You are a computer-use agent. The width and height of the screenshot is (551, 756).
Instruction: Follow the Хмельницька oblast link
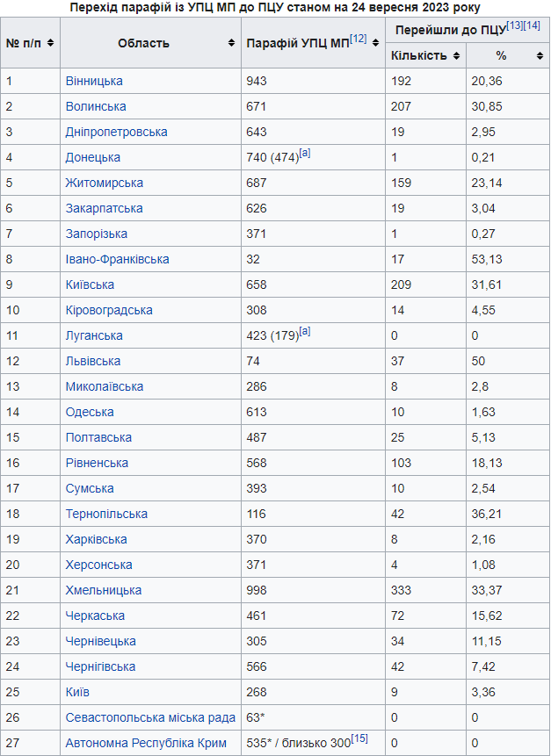click(103, 590)
